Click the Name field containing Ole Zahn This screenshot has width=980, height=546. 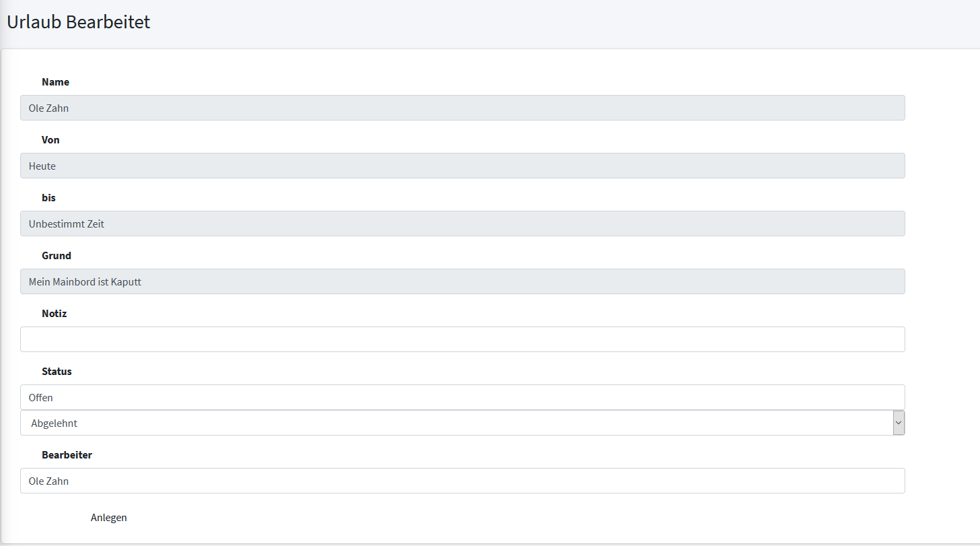462,108
